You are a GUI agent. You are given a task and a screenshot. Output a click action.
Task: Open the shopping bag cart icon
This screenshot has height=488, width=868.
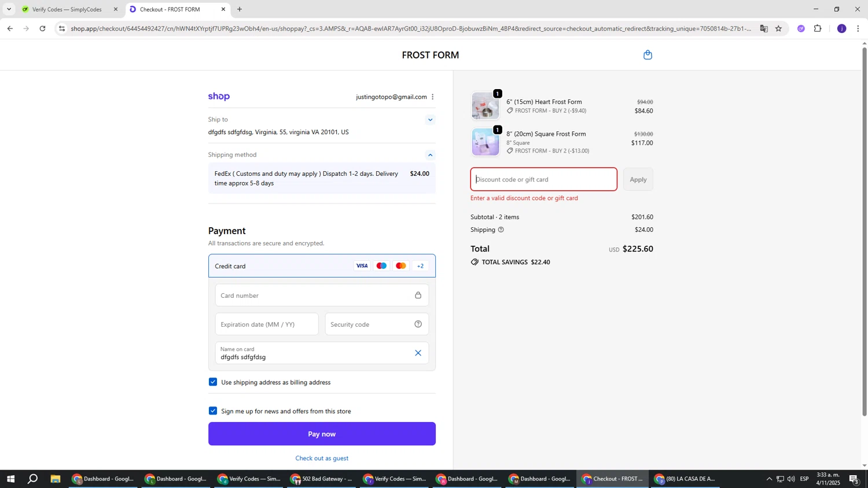[648, 55]
